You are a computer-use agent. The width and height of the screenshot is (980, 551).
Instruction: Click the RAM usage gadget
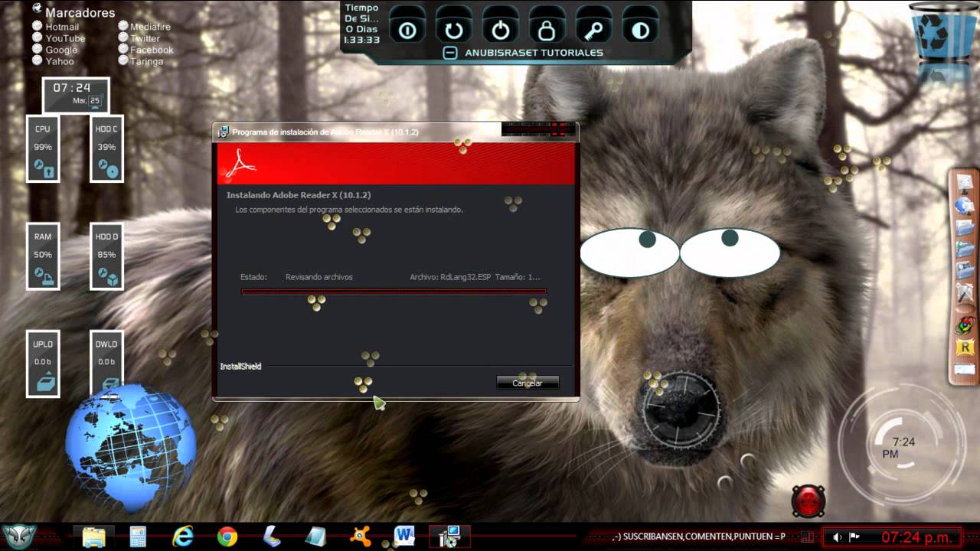tap(43, 256)
